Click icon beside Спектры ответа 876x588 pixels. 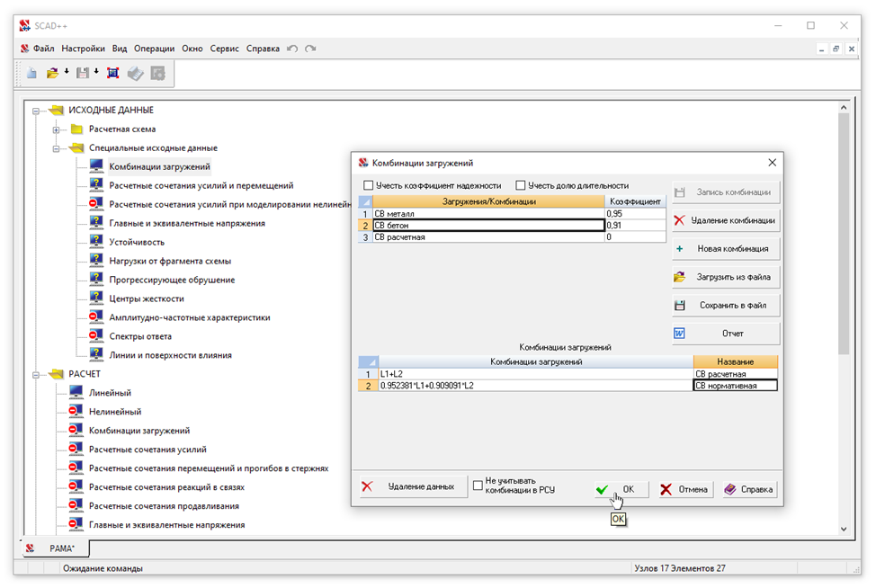pyautogui.click(x=96, y=335)
